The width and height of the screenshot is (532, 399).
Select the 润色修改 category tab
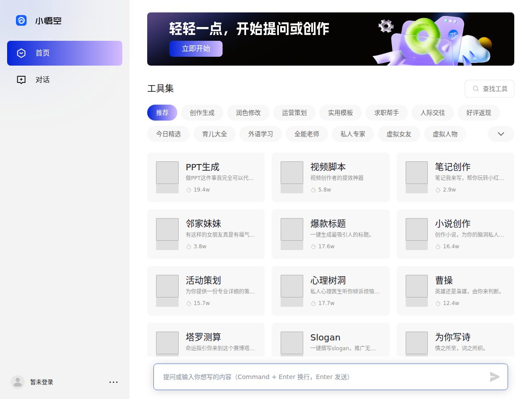coord(248,113)
